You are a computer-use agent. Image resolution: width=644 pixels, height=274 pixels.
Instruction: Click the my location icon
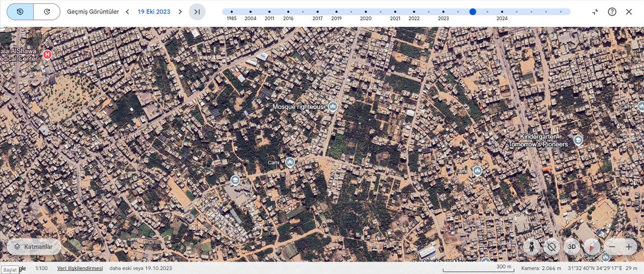(552, 247)
